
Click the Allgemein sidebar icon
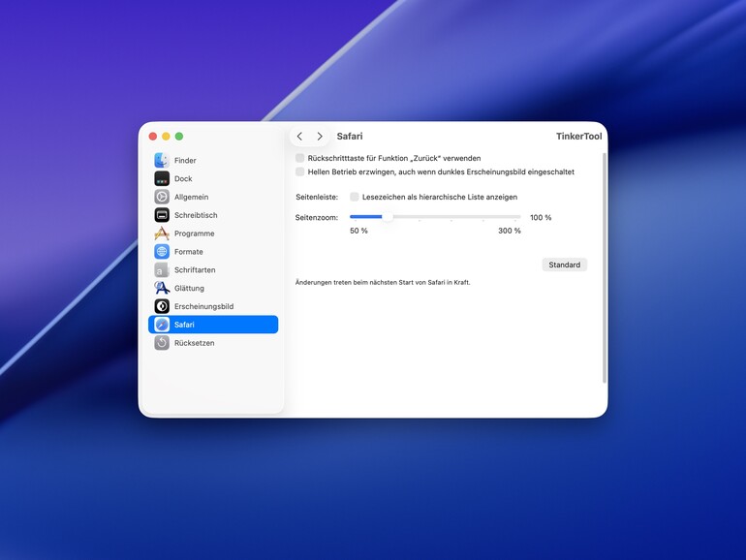[x=162, y=197]
